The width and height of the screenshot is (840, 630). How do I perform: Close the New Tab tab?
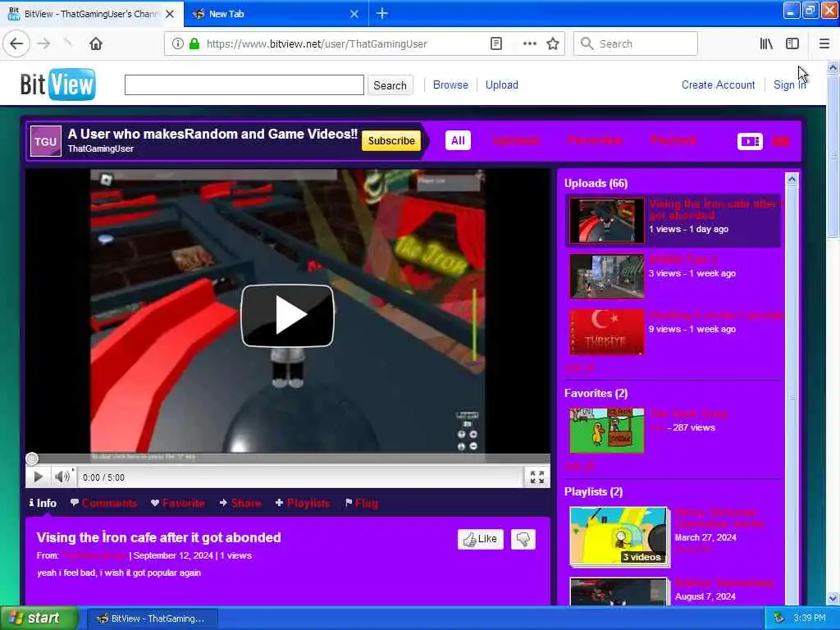point(354,14)
